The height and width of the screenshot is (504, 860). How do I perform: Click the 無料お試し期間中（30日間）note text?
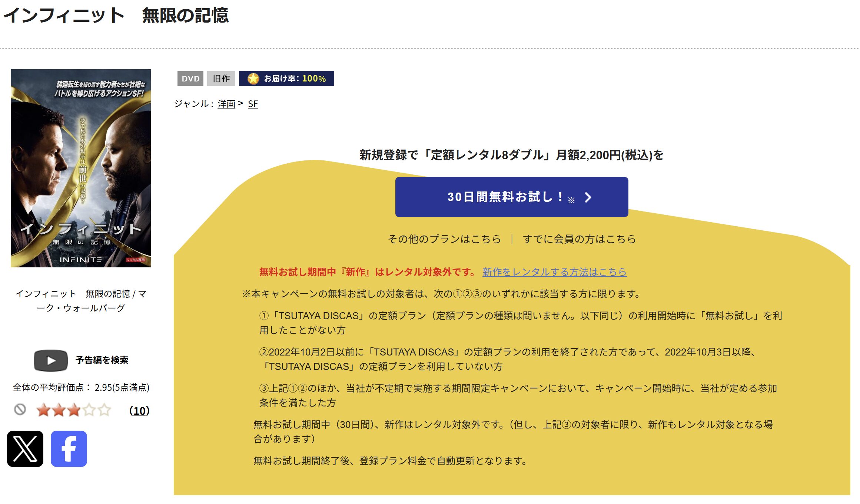513,431
